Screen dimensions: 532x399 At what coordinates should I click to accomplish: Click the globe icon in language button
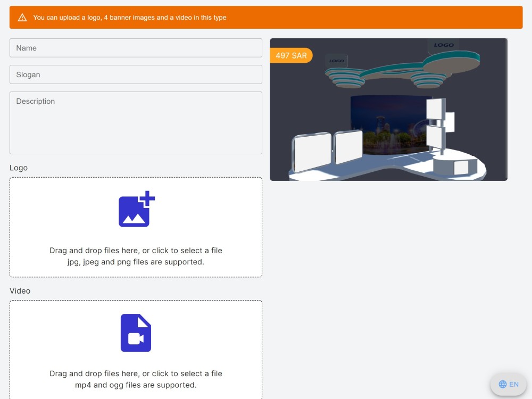click(503, 384)
